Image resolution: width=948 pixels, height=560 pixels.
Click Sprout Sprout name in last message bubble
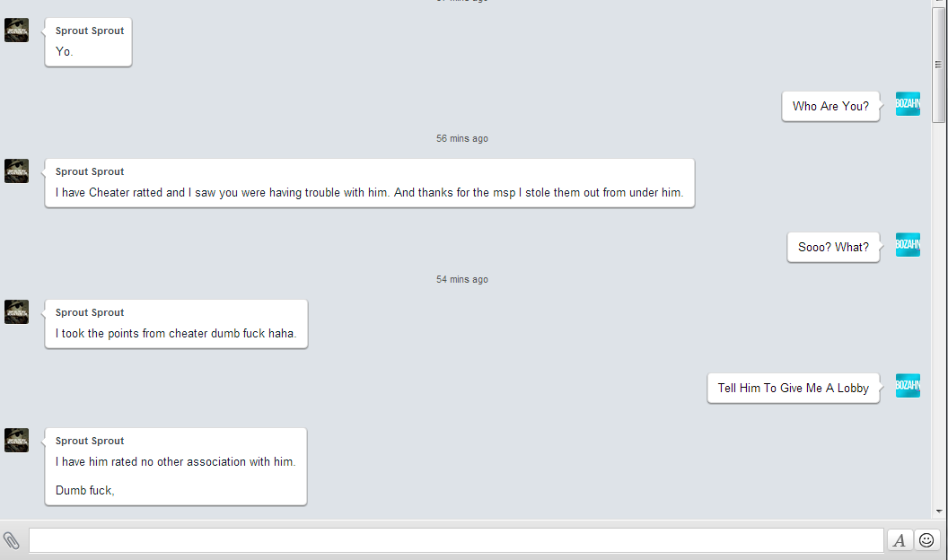pos(90,441)
